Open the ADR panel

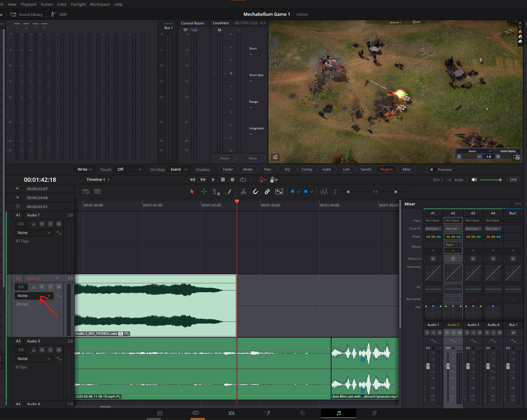coord(59,14)
